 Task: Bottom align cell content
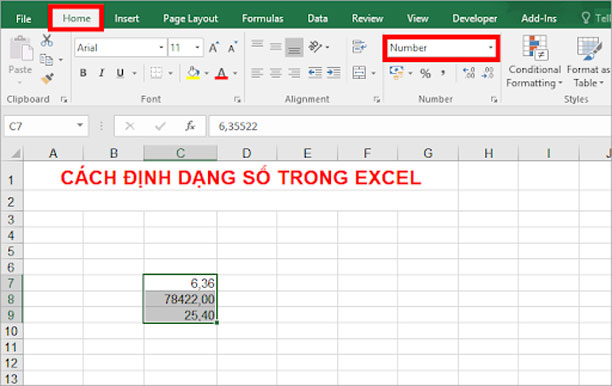click(294, 47)
